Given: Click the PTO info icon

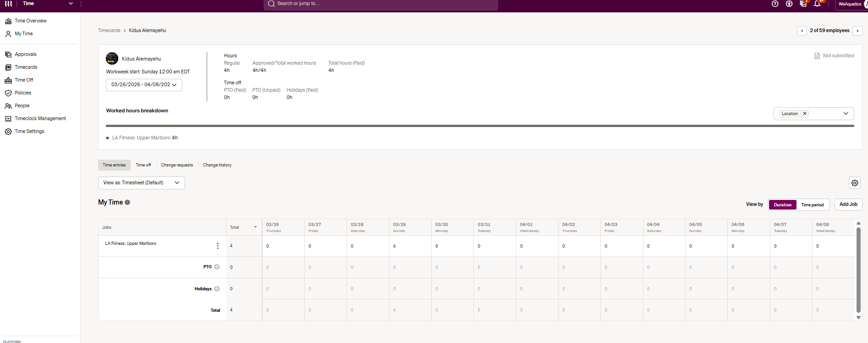Looking at the screenshot, I should pyautogui.click(x=217, y=267).
